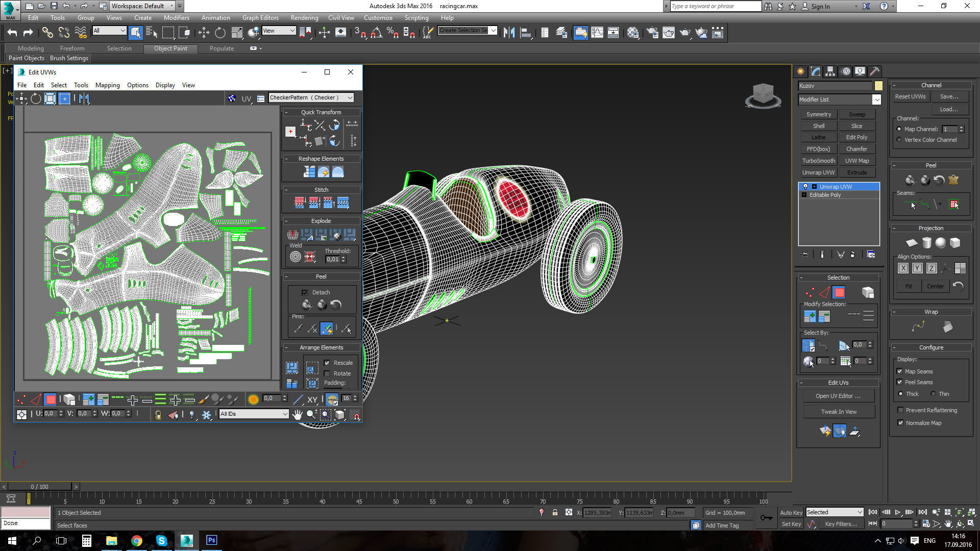Click the Spline wrap icon
The width and height of the screenshot is (980, 551).
[918, 327]
